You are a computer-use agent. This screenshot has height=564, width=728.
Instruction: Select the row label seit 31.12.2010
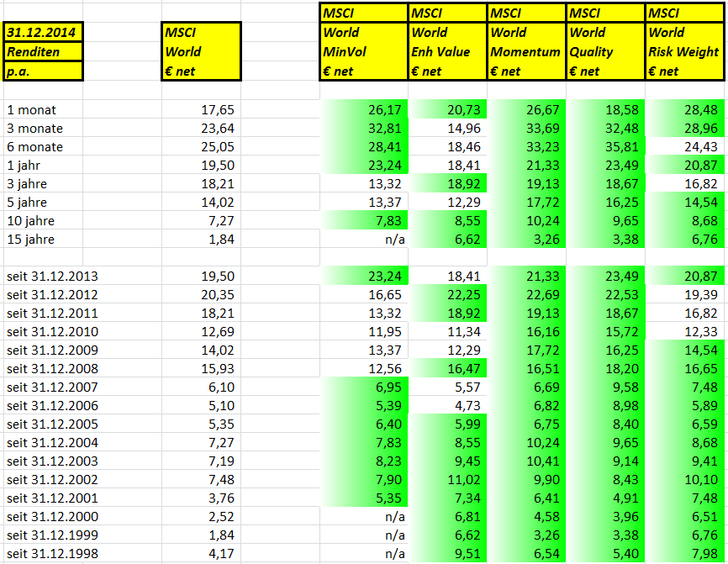tap(52, 332)
